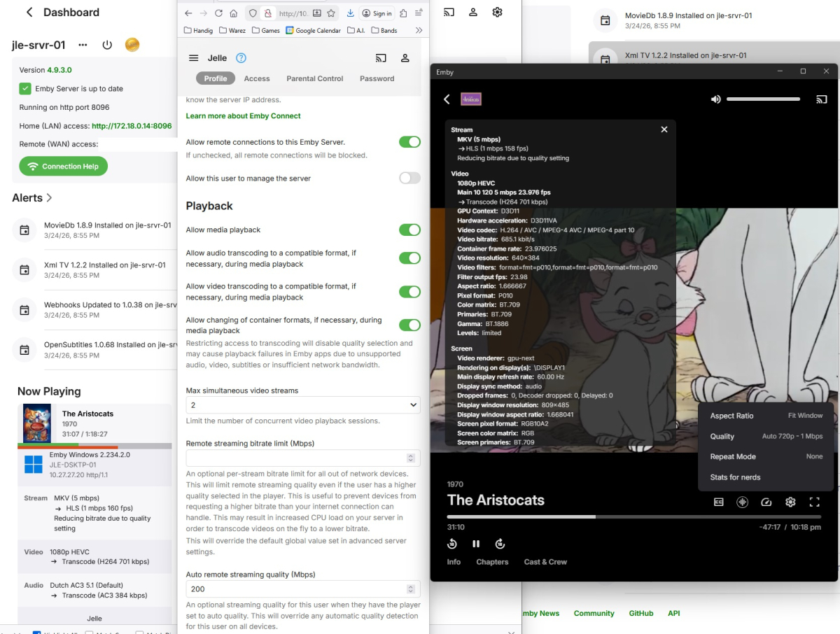
Task: Click the server power icon
Action: 107,45
